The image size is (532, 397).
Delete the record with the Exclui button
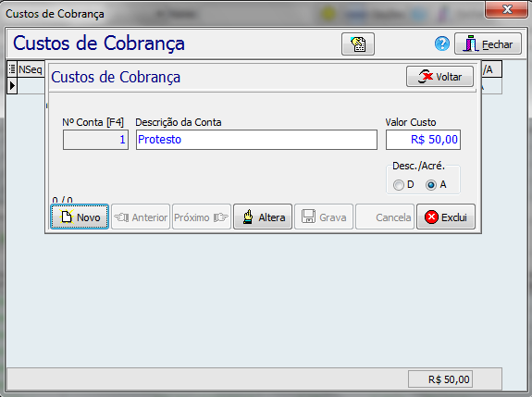coord(446,217)
